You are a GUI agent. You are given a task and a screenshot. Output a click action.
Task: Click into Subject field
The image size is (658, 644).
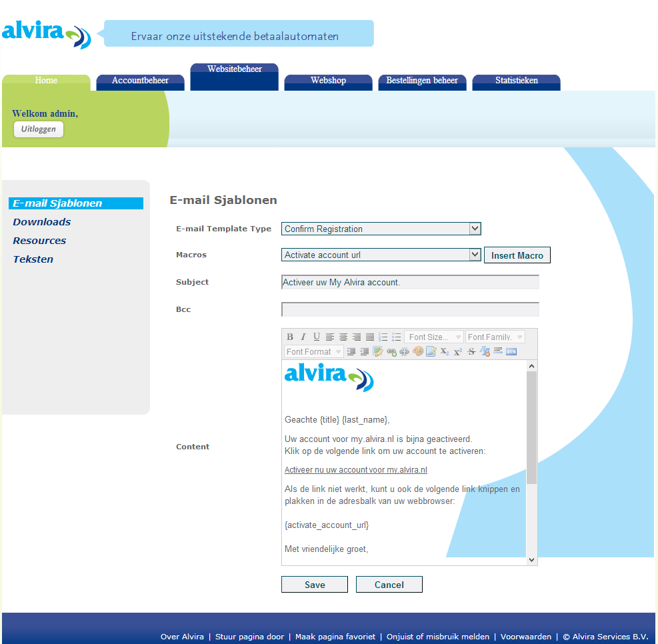pos(410,283)
